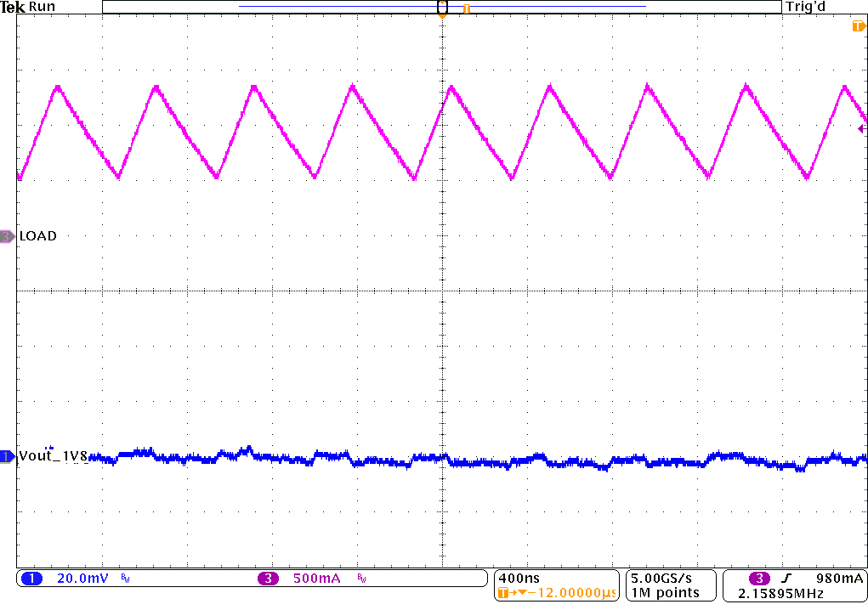Toggle the Channel 1 display badge in readout bar
The height and width of the screenshot is (610, 868).
coord(32,577)
